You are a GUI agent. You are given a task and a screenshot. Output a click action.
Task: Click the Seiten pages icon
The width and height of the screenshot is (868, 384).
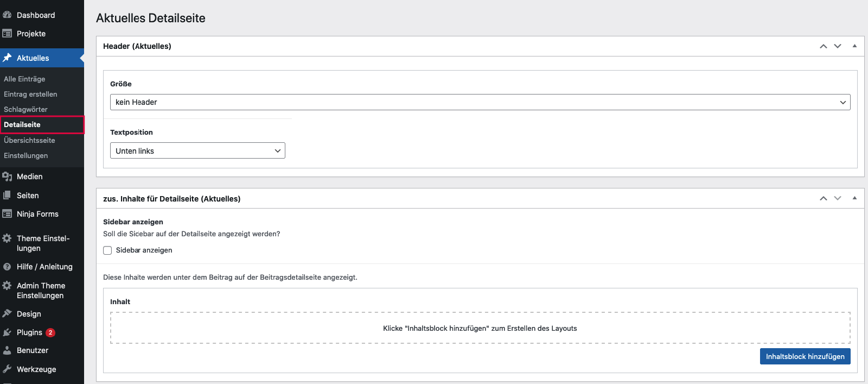point(7,196)
